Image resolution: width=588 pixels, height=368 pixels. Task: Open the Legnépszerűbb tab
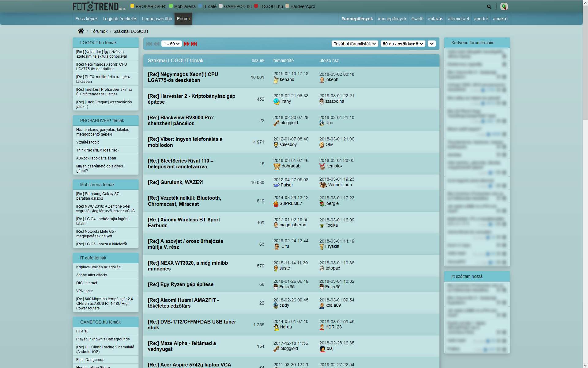157,19
